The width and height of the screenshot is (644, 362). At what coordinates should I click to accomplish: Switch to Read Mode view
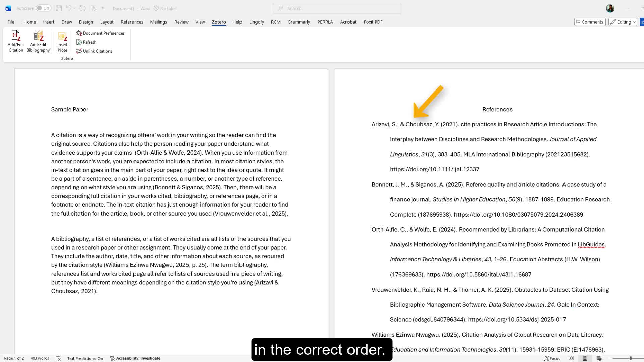pos(571,358)
